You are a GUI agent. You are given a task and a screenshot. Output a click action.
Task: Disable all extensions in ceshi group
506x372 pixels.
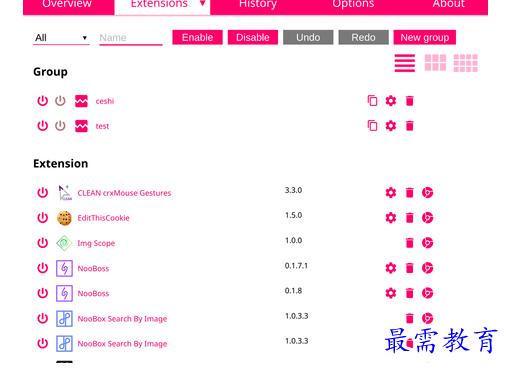(60, 101)
